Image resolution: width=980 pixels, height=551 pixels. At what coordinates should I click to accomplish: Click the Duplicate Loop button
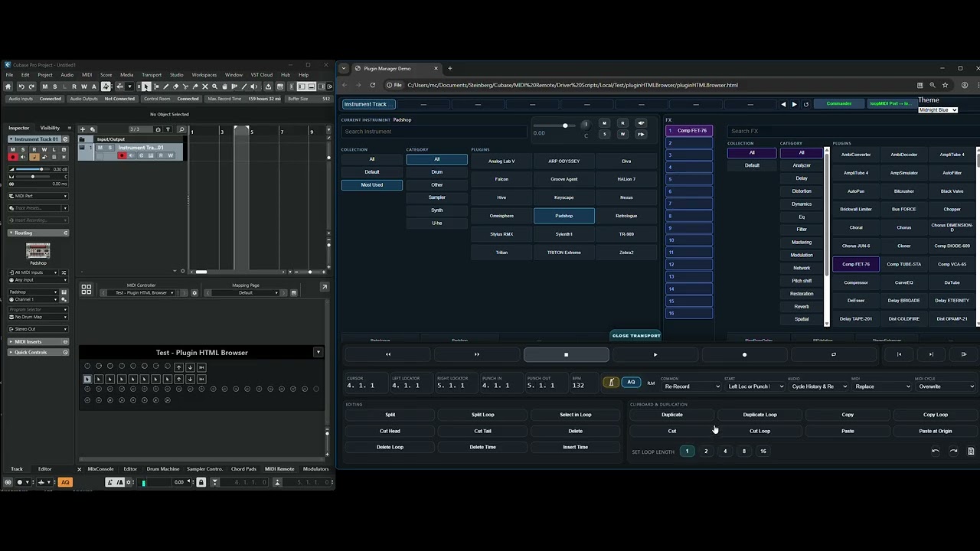coord(759,415)
